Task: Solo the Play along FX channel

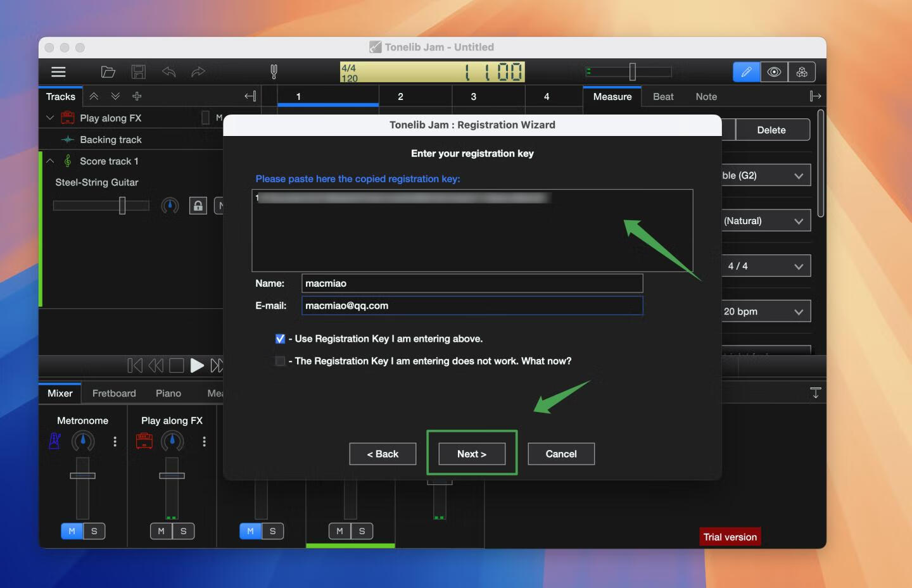Action: [x=183, y=531]
